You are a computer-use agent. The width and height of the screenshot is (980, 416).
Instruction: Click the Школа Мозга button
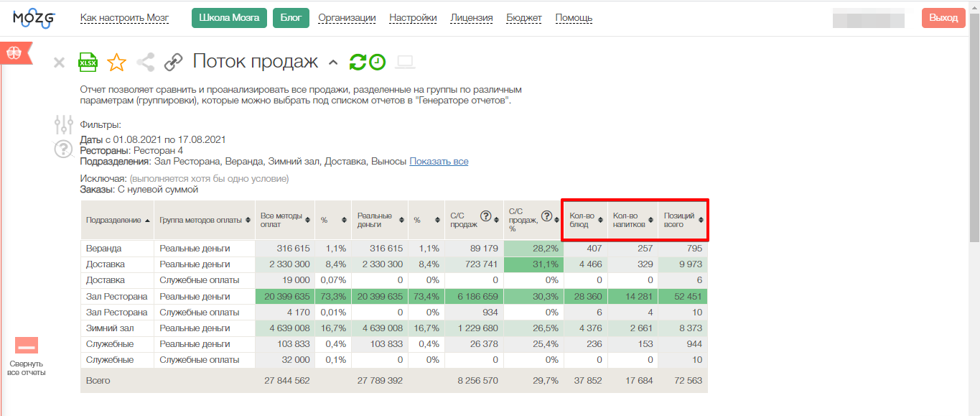tap(230, 18)
